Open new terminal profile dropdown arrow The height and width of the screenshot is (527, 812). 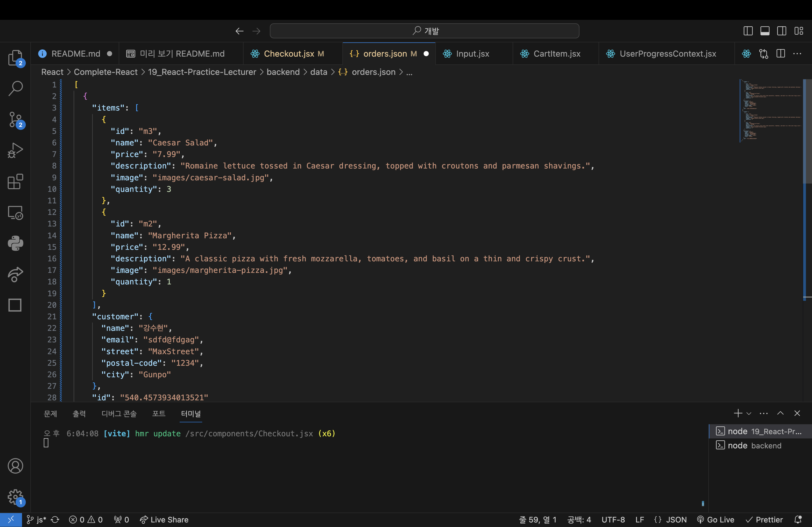coord(749,413)
